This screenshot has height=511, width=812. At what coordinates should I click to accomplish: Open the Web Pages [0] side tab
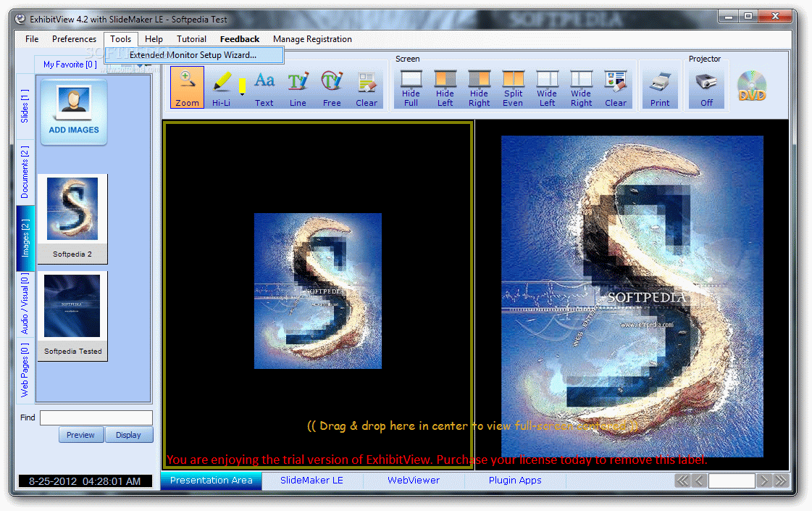(25, 370)
